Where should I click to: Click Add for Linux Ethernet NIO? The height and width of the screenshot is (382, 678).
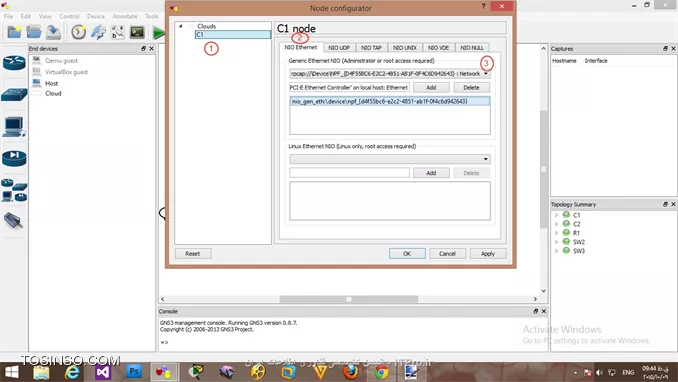pyautogui.click(x=431, y=173)
